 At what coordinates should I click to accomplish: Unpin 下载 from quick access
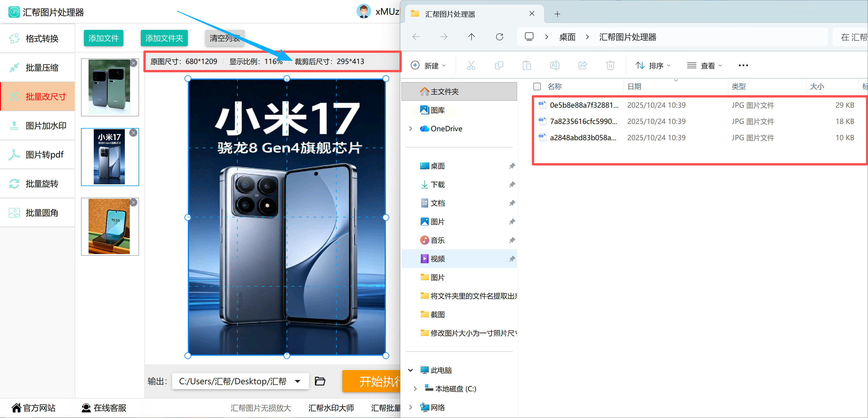coord(512,185)
